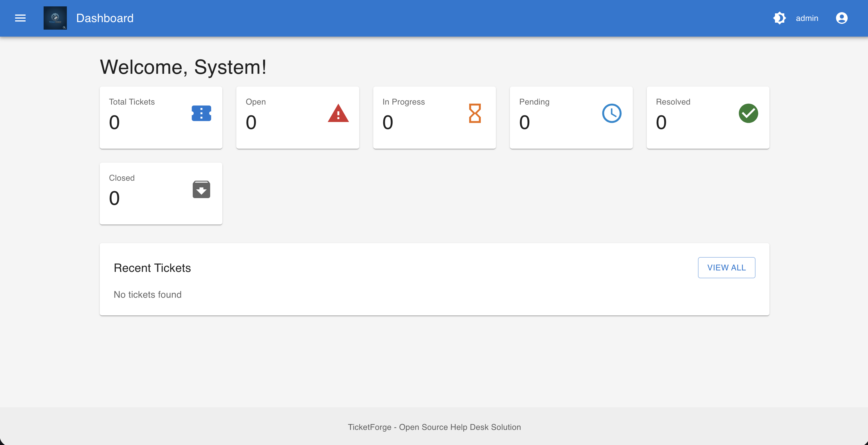Click the Recent Tickets heading
This screenshot has height=445, width=868.
[152, 268]
